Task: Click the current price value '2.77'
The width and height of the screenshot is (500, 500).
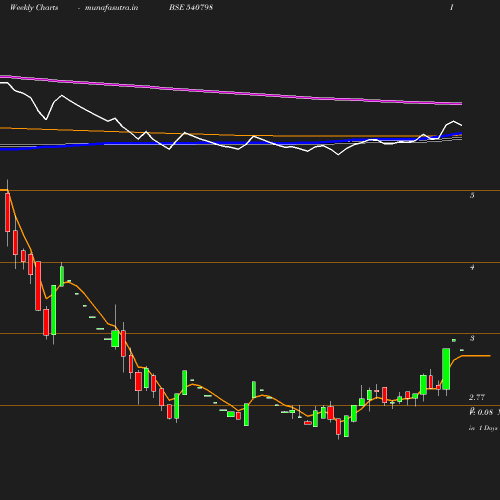Action: point(477,397)
